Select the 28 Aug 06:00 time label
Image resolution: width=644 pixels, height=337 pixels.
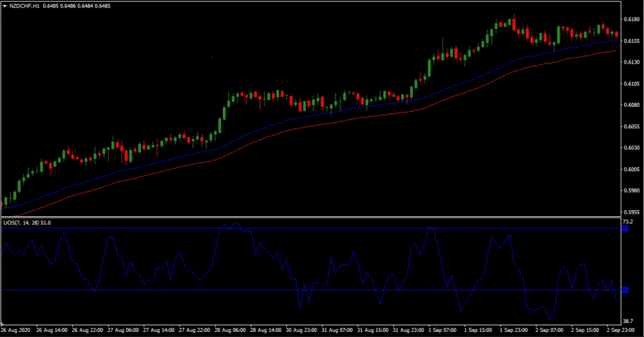[x=231, y=329]
